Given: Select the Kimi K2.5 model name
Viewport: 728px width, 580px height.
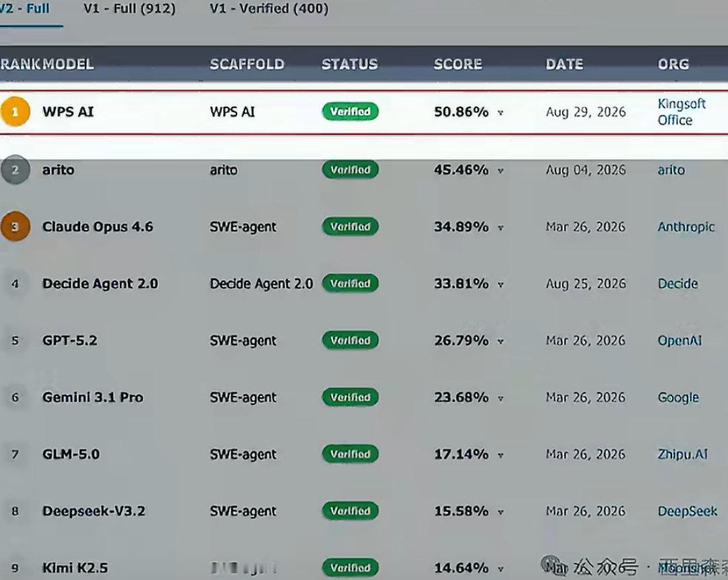Looking at the screenshot, I should pyautogui.click(x=75, y=568).
